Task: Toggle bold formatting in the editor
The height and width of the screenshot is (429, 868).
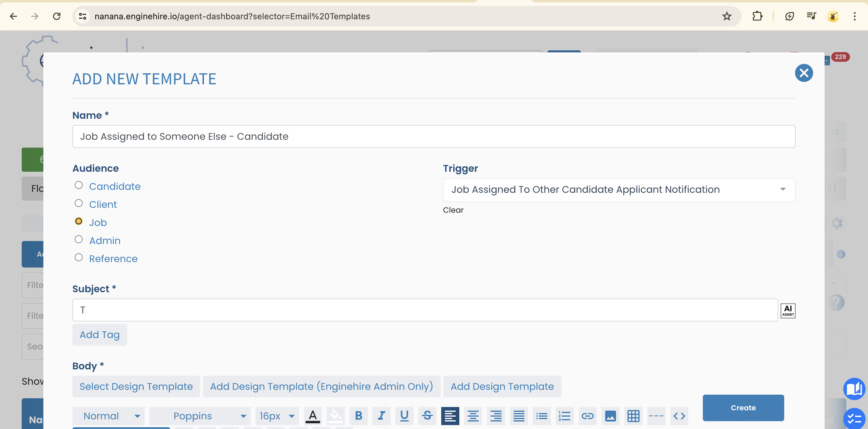Action: [x=359, y=416]
